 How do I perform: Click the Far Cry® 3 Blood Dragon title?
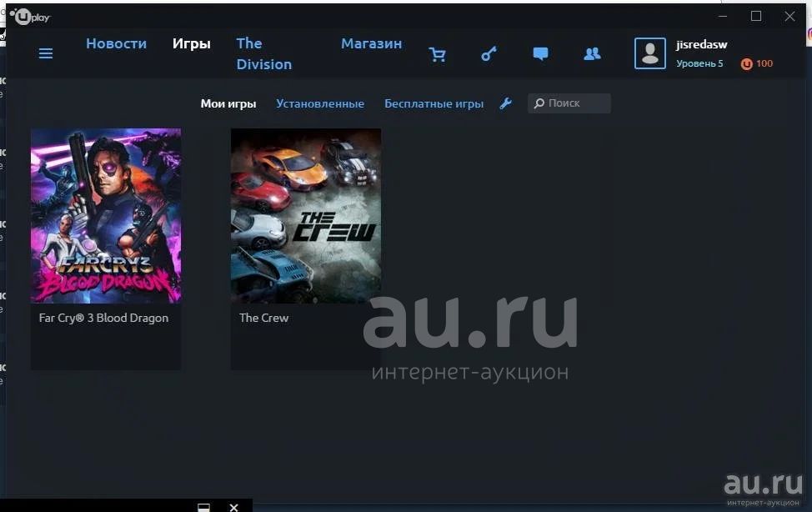(x=103, y=318)
